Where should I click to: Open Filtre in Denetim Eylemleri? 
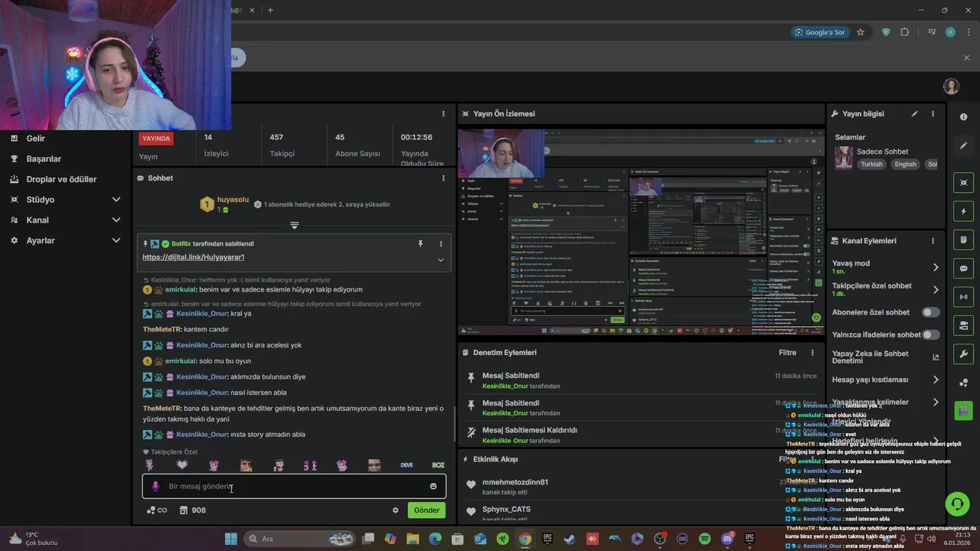click(x=787, y=353)
